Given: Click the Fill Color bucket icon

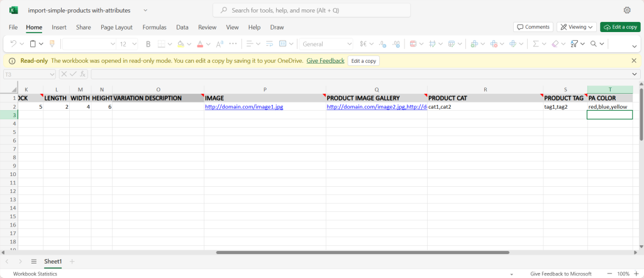Looking at the screenshot, I should pyautogui.click(x=180, y=44).
